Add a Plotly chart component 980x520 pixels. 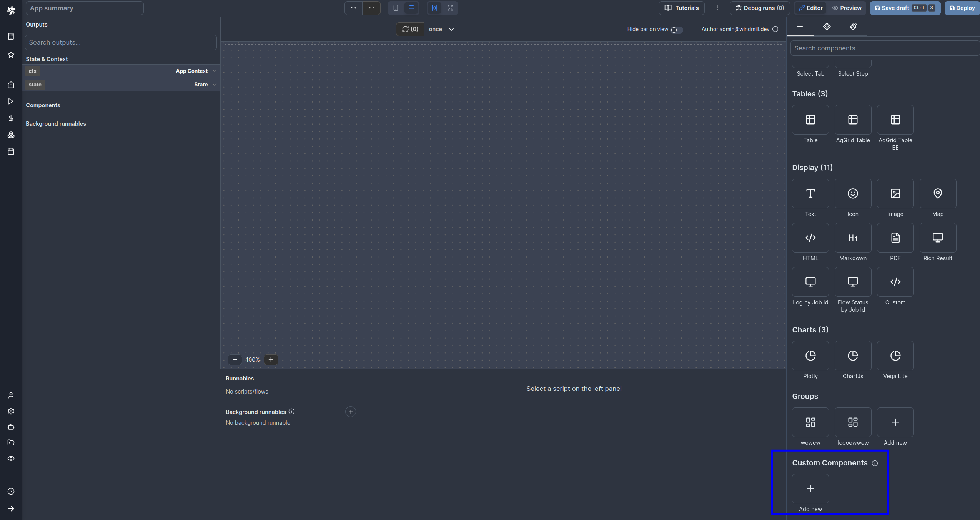point(810,356)
